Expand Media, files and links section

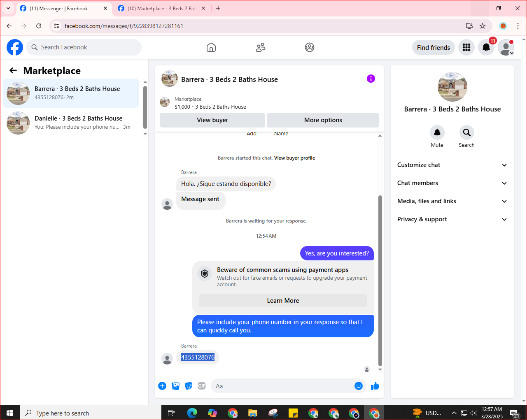click(x=452, y=201)
